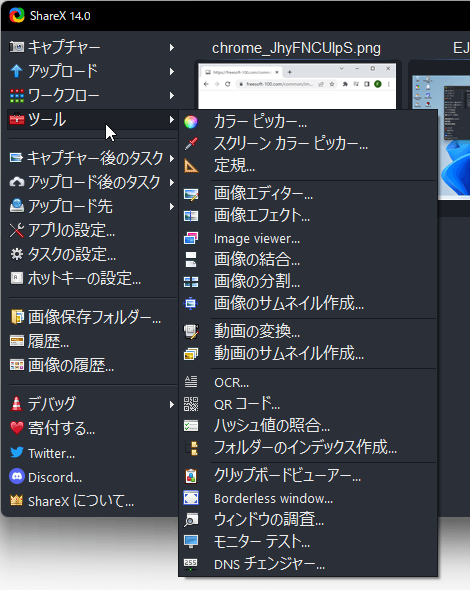470x590 pixels.
Task: Open ShareX について about dialog
Action: (x=92, y=501)
